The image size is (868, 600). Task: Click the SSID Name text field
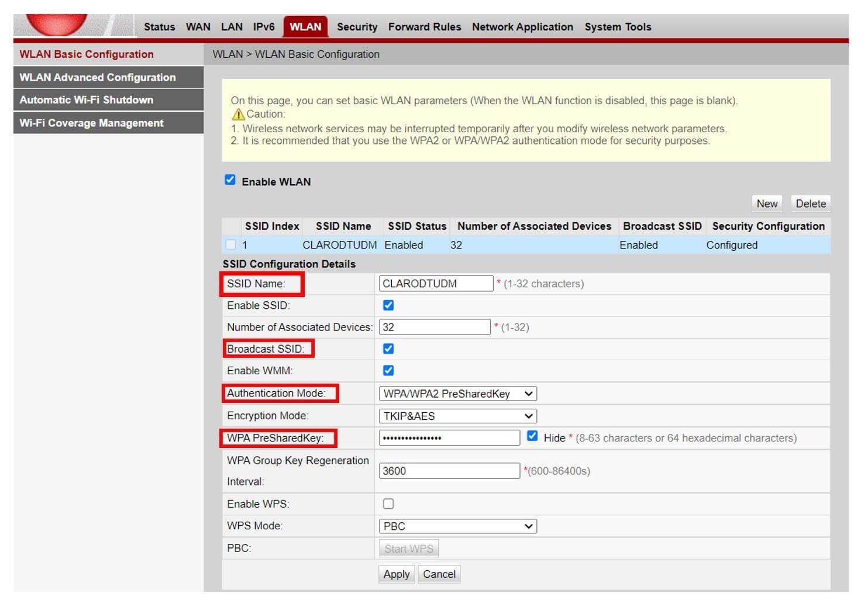tap(436, 284)
